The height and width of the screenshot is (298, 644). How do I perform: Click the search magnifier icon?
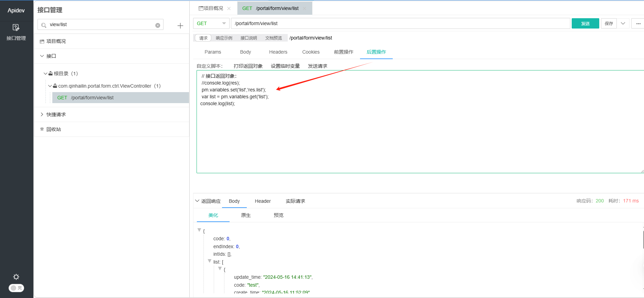[x=44, y=25]
